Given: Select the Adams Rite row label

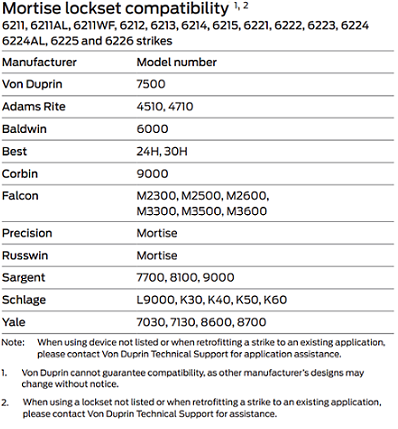Looking at the screenshot, I should (34, 107).
